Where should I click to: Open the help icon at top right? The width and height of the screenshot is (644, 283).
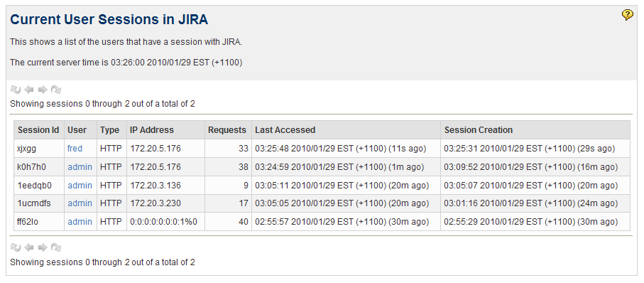click(627, 15)
